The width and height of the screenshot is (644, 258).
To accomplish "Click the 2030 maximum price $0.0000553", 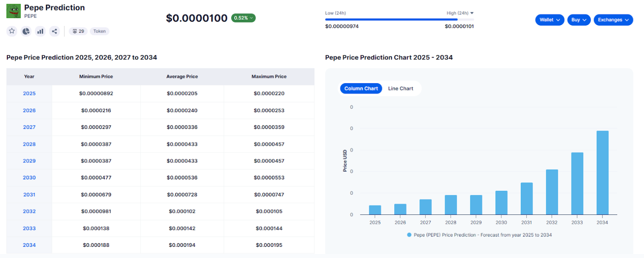I will (269, 178).
